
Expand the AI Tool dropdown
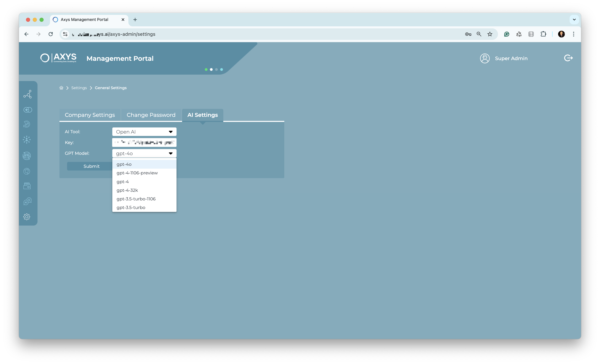144,132
